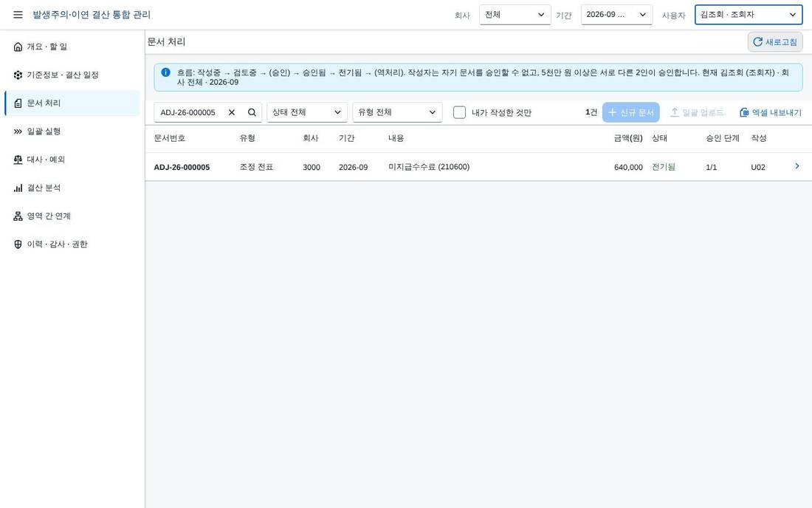
Task: Click the 3000 company cell
Action: click(x=312, y=168)
